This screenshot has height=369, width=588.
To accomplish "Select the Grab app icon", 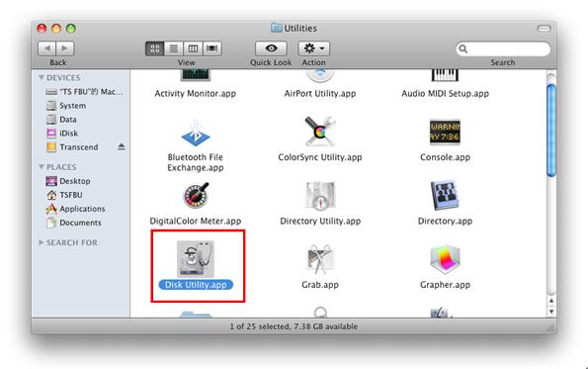I will coord(320,259).
